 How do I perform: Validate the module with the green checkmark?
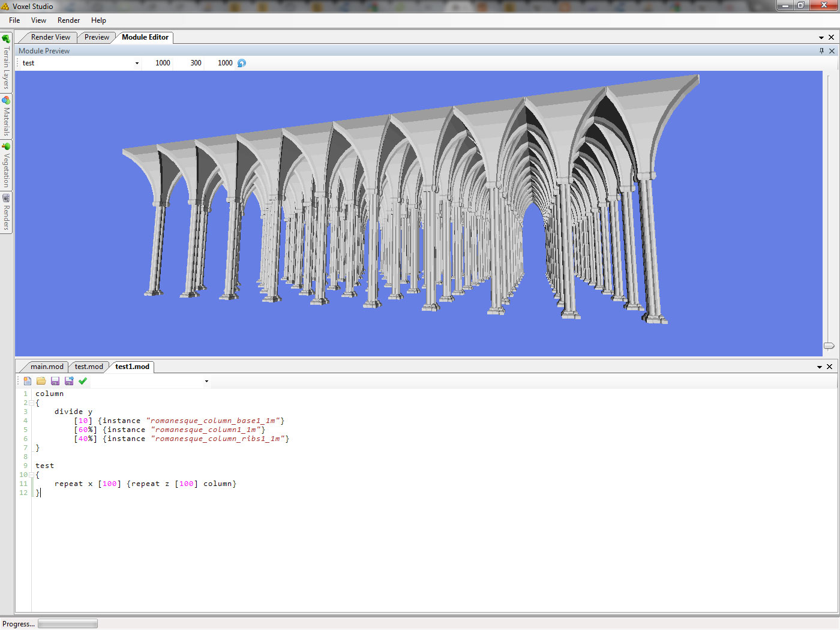83,381
